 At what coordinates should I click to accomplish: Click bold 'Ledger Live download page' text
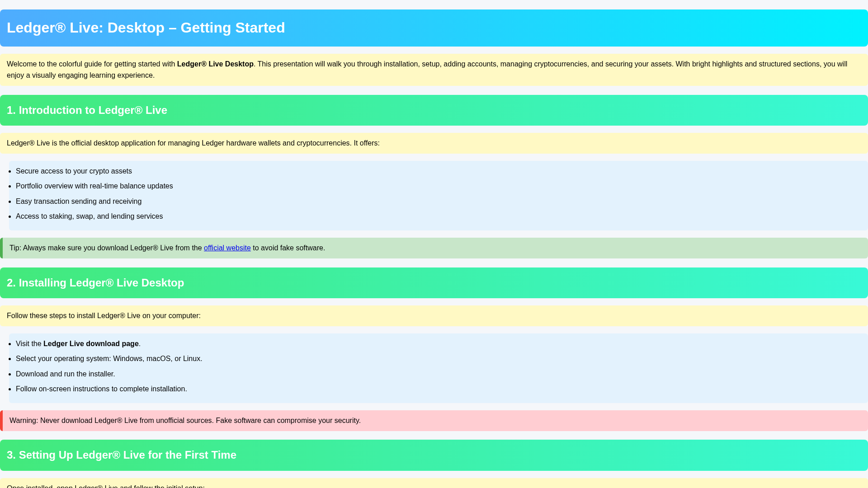tap(91, 344)
